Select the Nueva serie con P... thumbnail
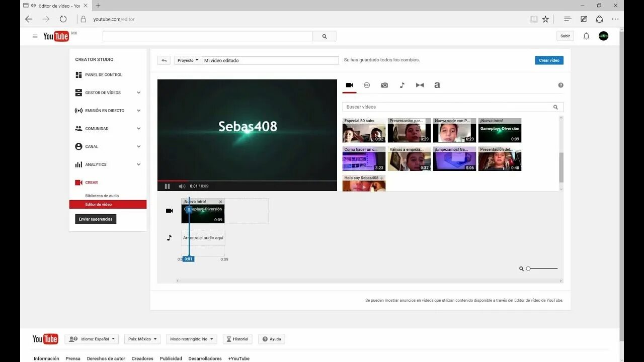The height and width of the screenshot is (362, 644). (x=455, y=131)
